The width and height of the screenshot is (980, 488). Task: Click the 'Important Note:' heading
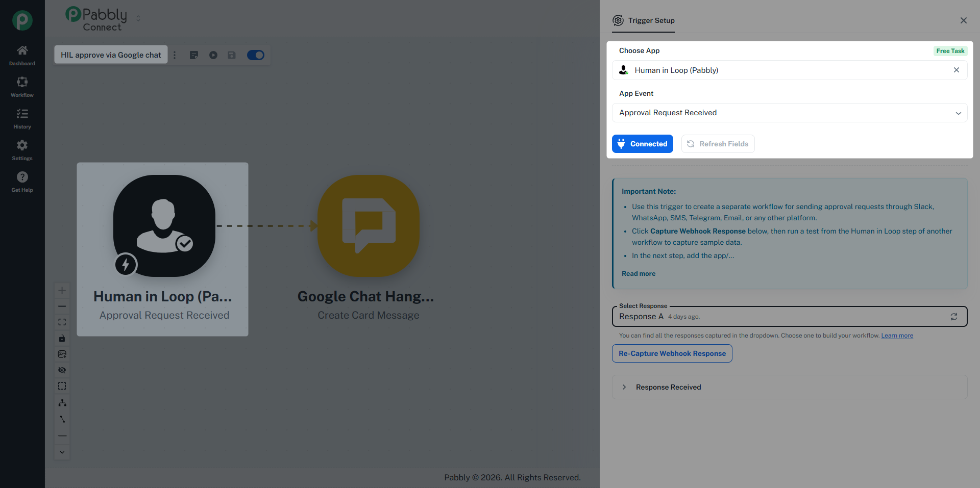coord(649,191)
